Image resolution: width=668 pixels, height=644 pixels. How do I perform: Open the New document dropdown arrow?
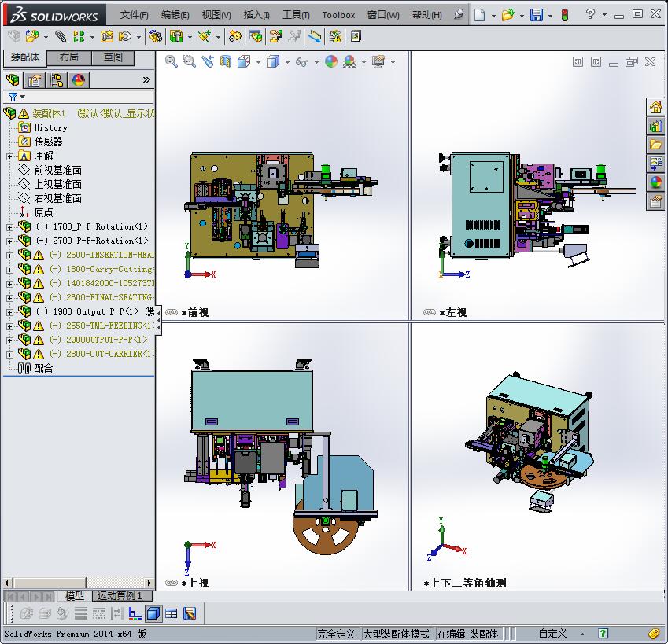click(x=493, y=16)
